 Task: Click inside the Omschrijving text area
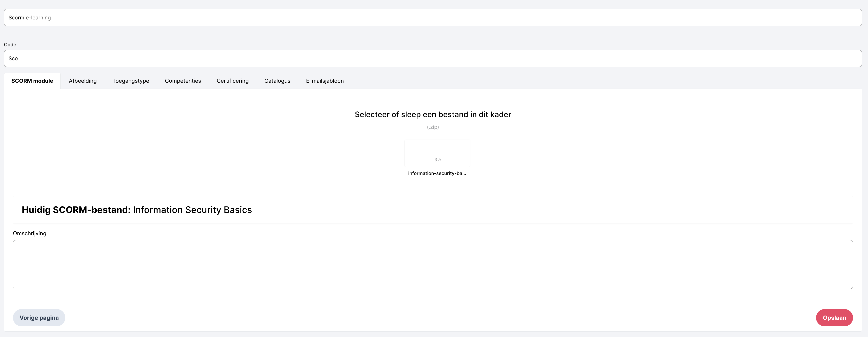click(x=433, y=264)
